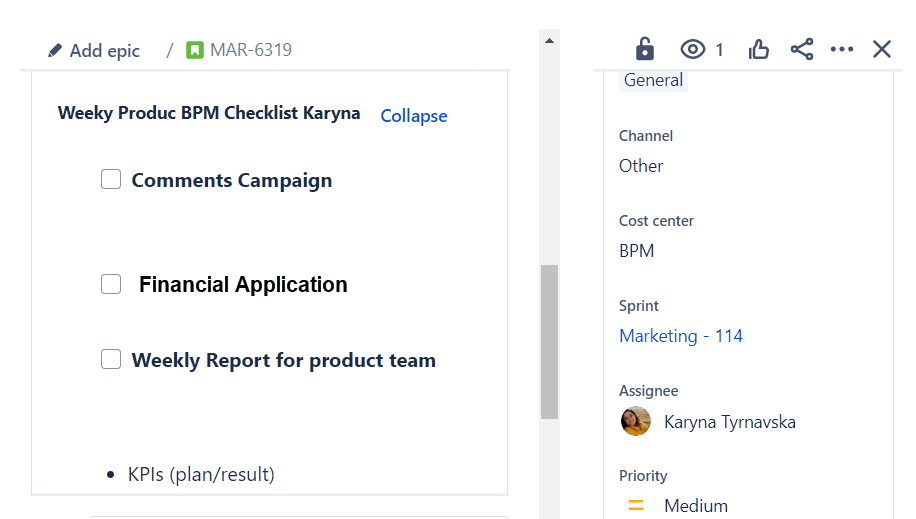The height and width of the screenshot is (519, 916).
Task: Click the Assignee field label
Action: tap(648, 390)
